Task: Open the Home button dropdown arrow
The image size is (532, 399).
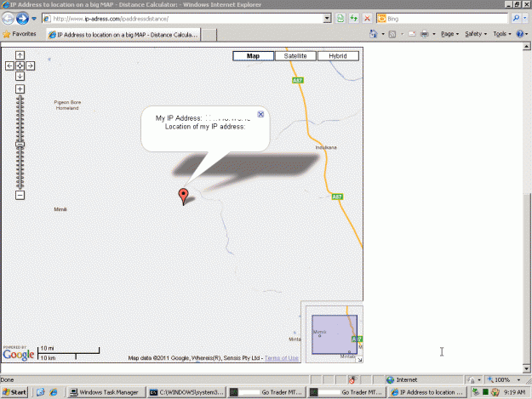Action: pyautogui.click(x=383, y=34)
